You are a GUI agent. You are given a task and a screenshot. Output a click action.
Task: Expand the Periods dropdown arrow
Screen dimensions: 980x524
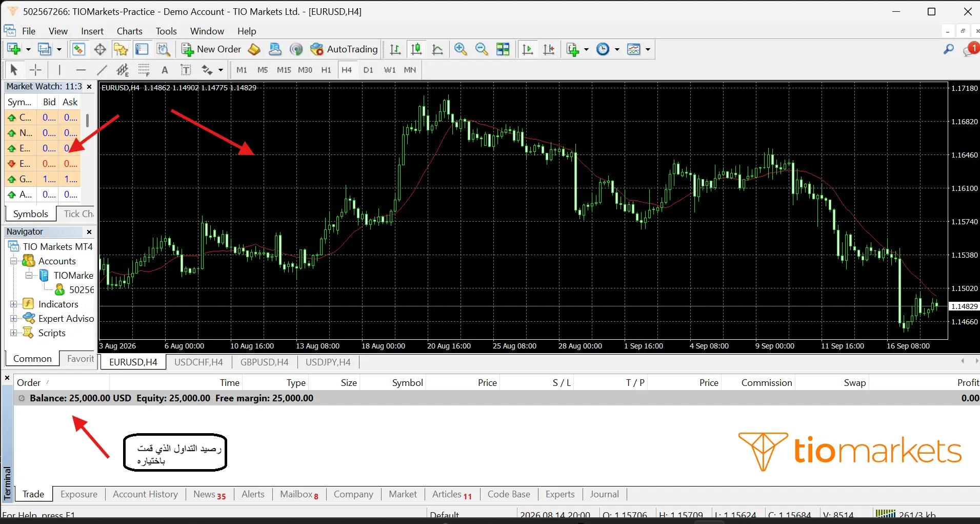[x=617, y=50]
